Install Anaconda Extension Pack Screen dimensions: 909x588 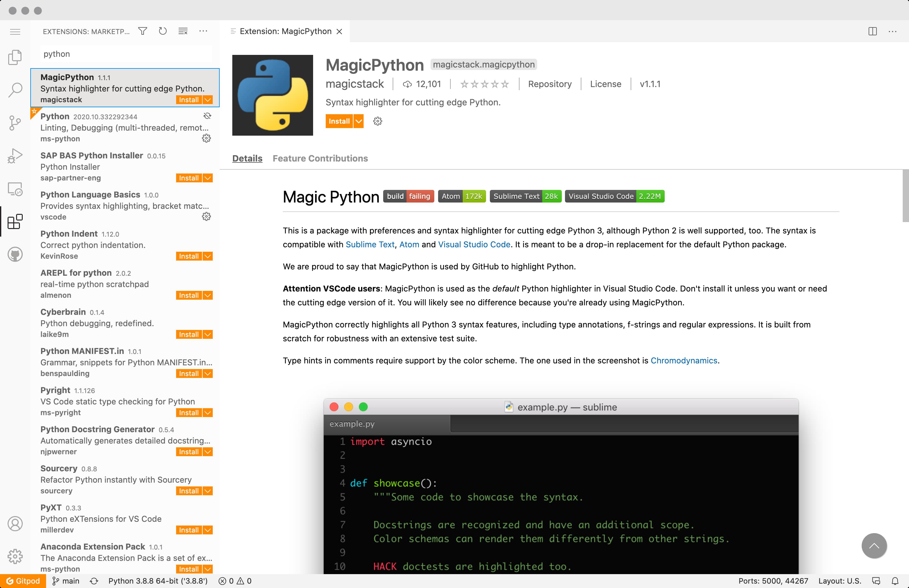click(x=189, y=569)
